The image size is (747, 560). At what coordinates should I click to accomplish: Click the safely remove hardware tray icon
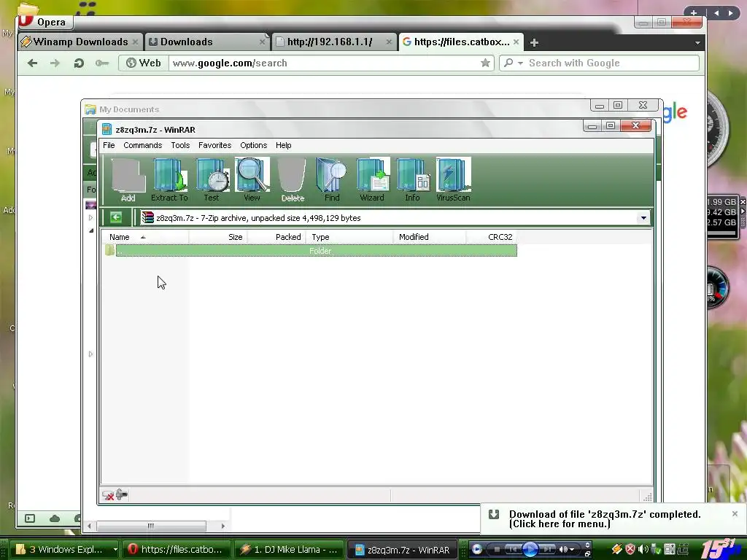click(656, 549)
